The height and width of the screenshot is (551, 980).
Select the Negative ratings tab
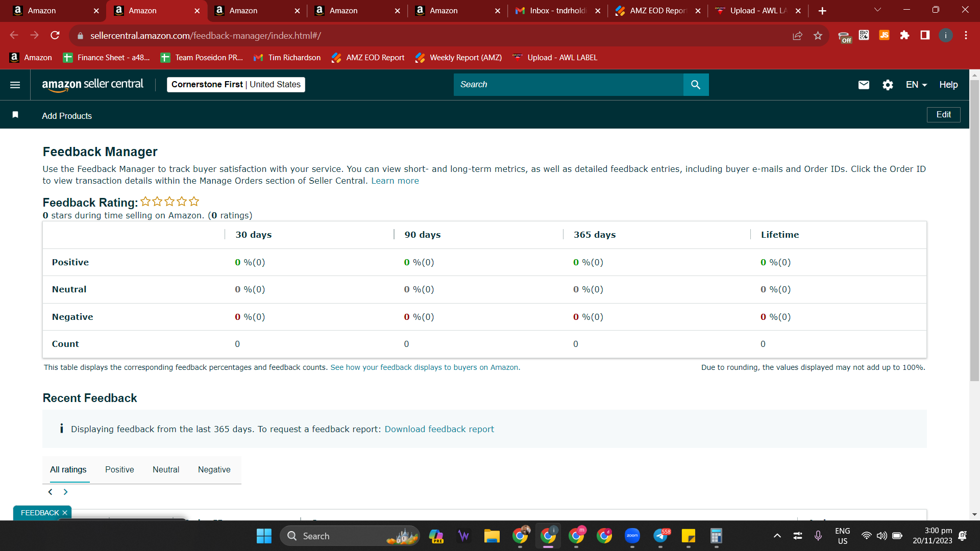[x=214, y=469]
